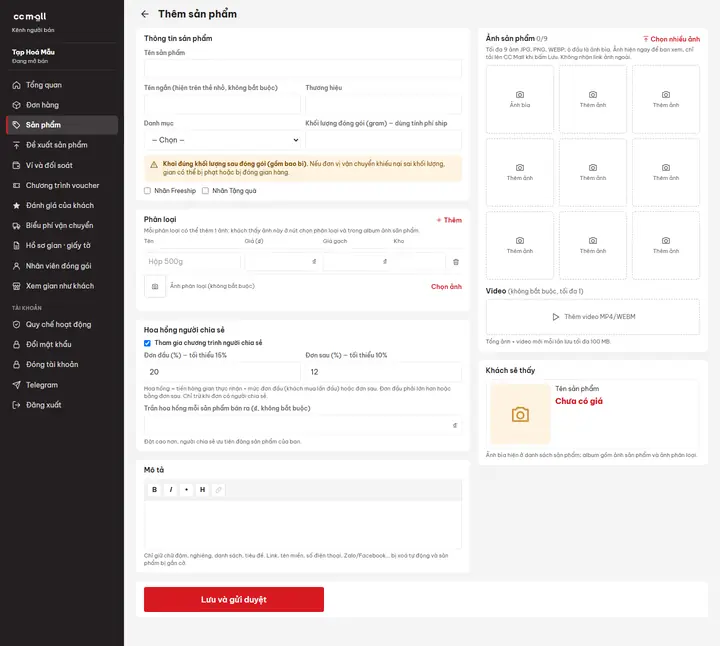Click the ccmall logo

pyautogui.click(x=30, y=17)
